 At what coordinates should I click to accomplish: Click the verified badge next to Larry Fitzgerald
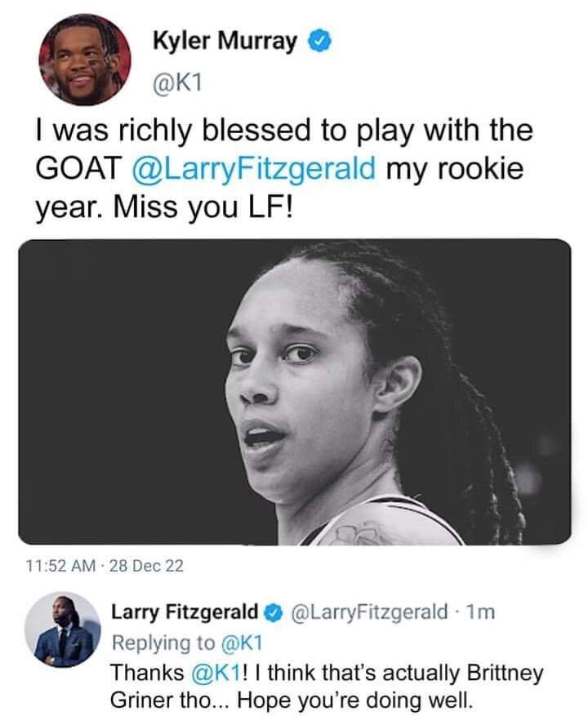point(272,611)
